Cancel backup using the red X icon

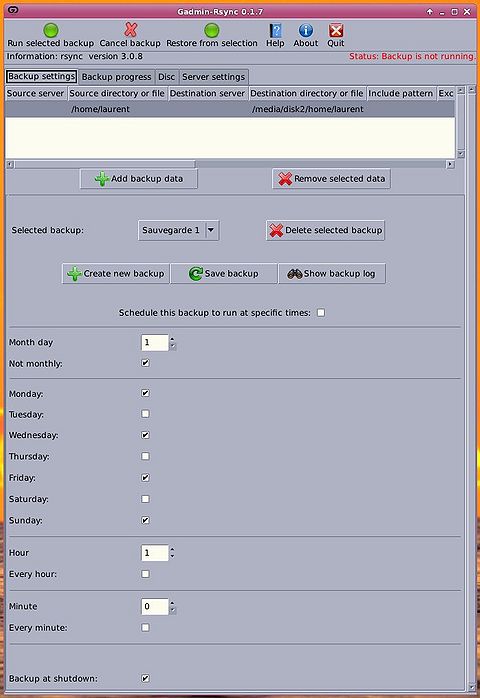click(130, 30)
